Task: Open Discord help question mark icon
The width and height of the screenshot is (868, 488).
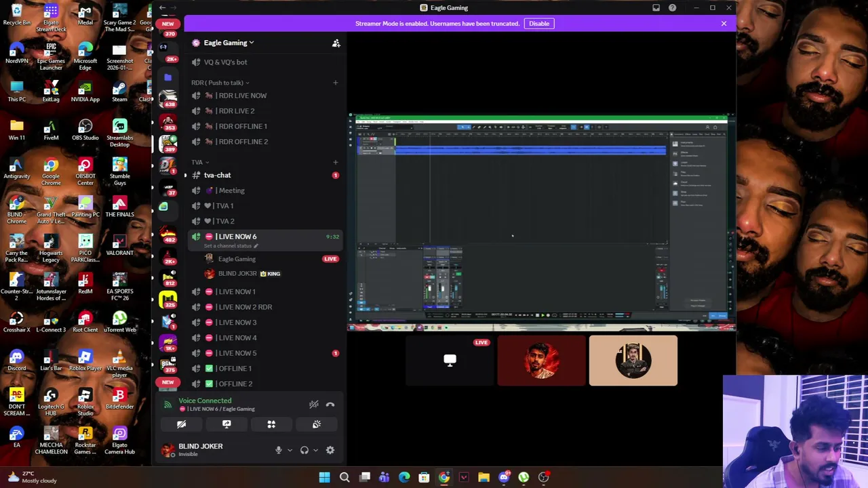Action: point(672,7)
